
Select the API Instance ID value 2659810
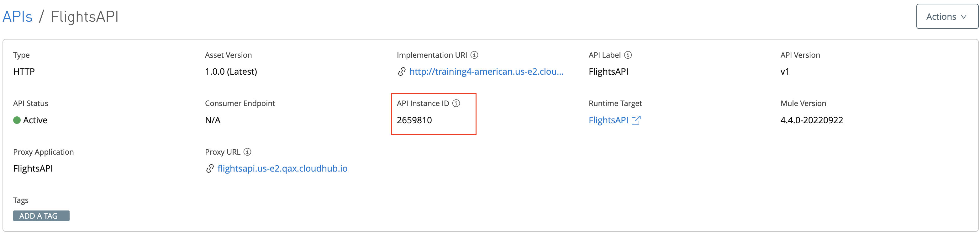point(414,120)
